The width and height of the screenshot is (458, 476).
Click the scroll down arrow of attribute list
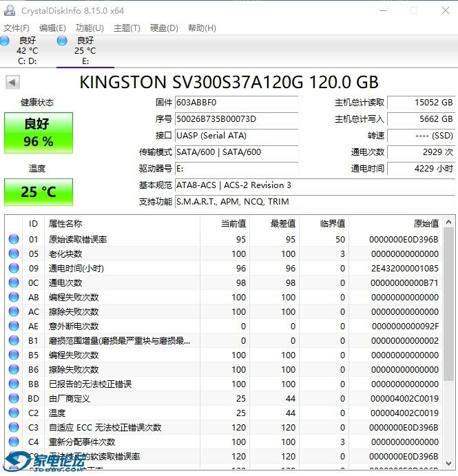click(x=448, y=463)
